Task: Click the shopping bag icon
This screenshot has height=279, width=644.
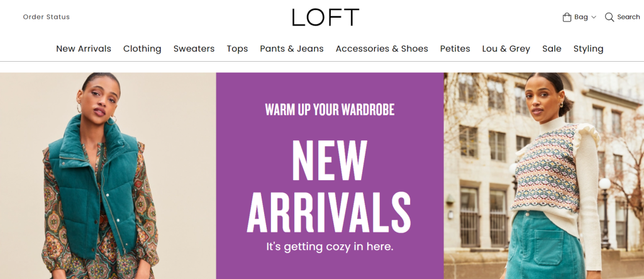Action: pos(567,17)
